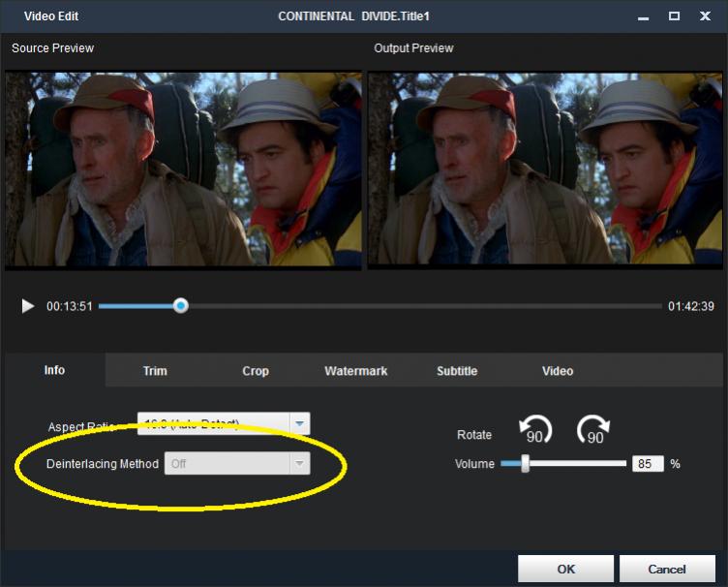The width and height of the screenshot is (728, 587).
Task: Close the Video Edit dialog
Action: [706, 16]
